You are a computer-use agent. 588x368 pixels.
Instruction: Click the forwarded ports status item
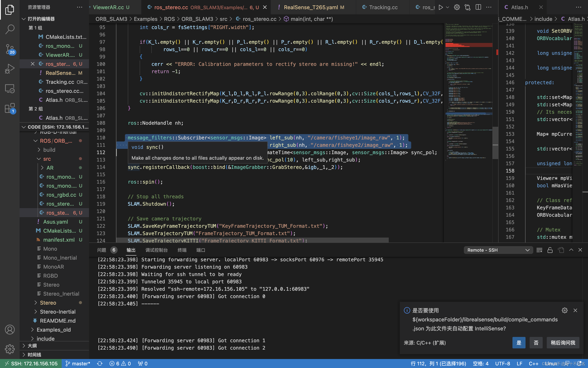click(x=143, y=363)
